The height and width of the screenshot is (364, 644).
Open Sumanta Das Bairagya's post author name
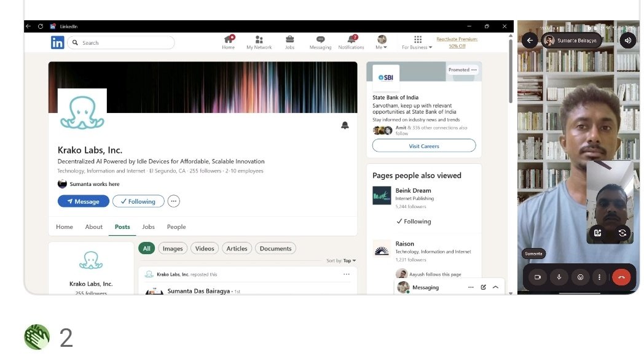[x=198, y=291]
